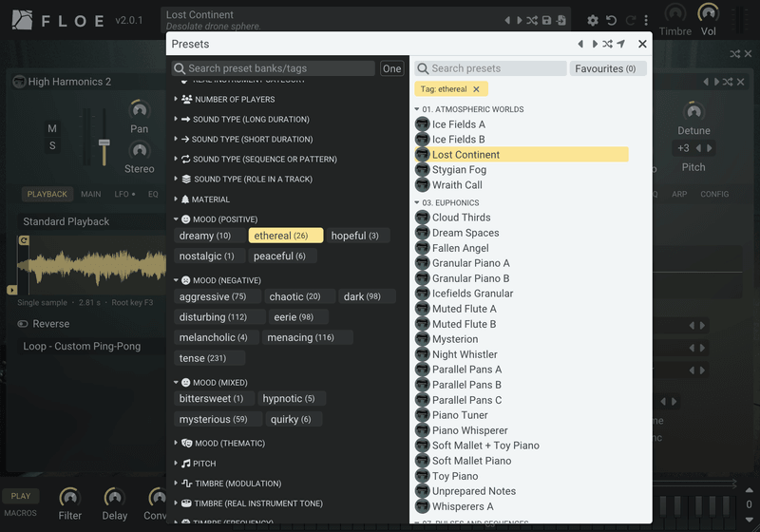The height and width of the screenshot is (532, 760).
Task: Solo the layer with the S button
Action: tap(52, 145)
